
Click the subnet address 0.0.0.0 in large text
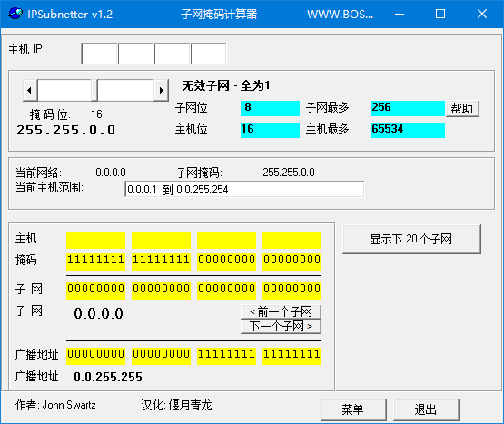point(98,313)
